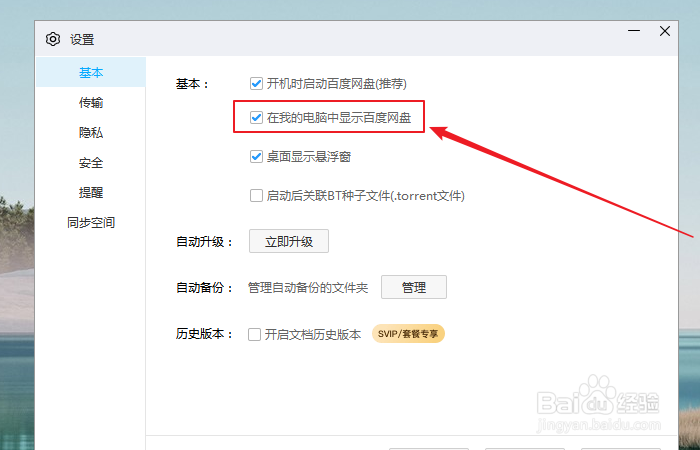Uncheck 在我的电脑中显示百度网盘
This screenshot has height=450, width=700.
pos(256,118)
